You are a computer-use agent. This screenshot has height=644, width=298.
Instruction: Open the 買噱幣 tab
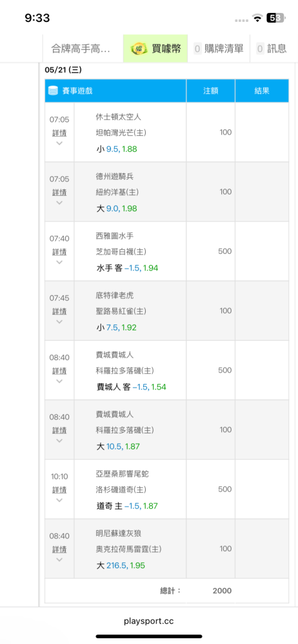coord(155,49)
